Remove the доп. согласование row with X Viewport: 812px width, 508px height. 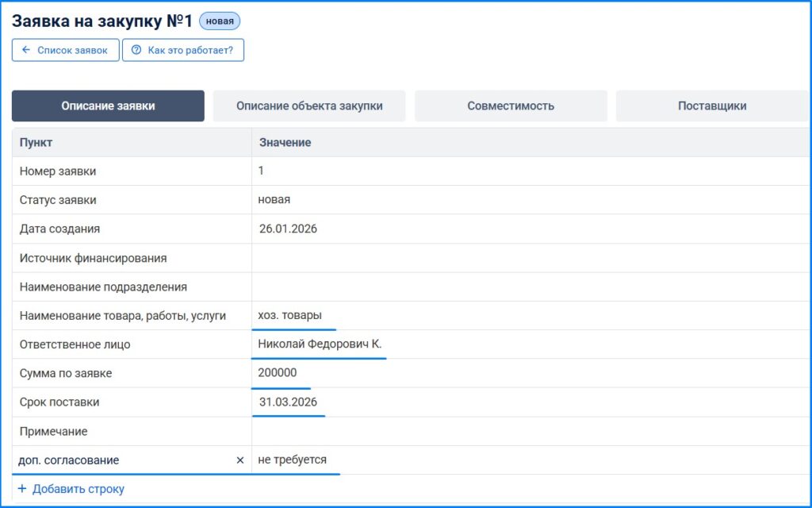click(x=239, y=460)
